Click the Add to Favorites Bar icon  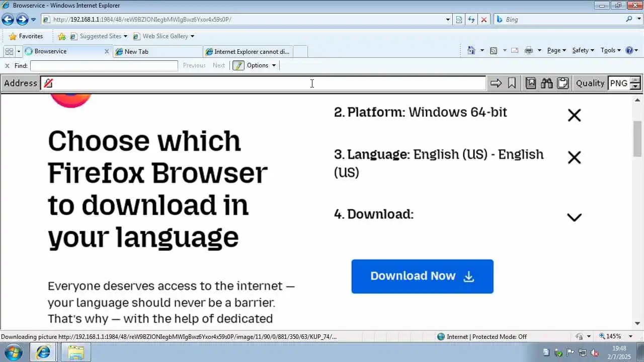(62, 36)
